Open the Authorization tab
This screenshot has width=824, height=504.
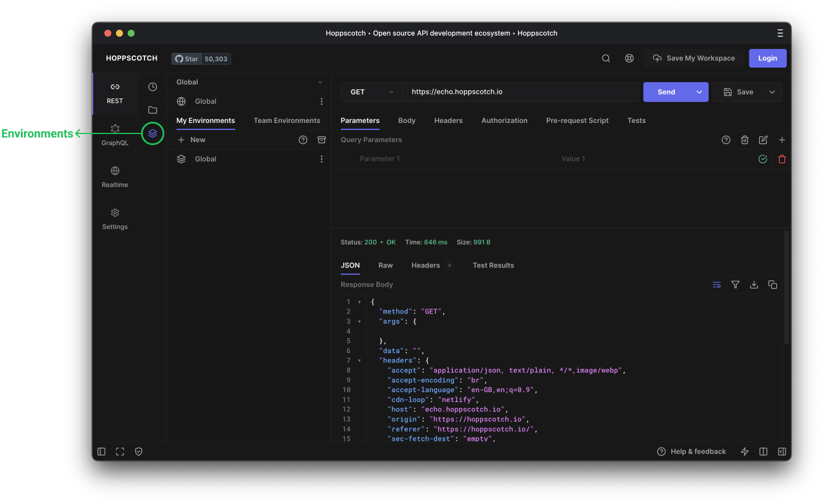505,121
